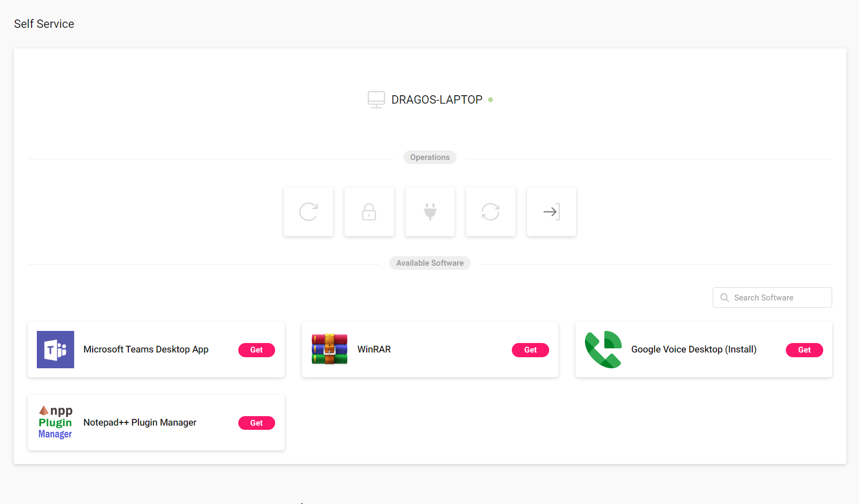Click the power plug operation icon

point(430,212)
